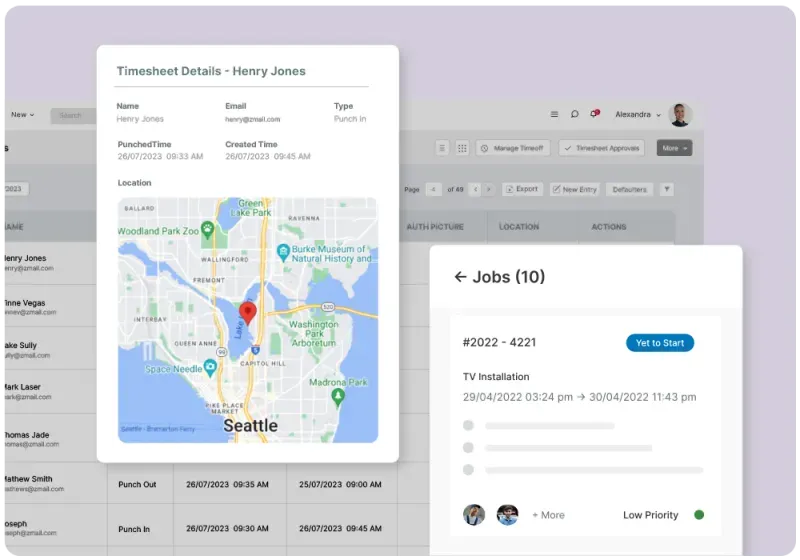Image resolution: width=800 pixels, height=560 pixels.
Task: Click the green Low Priority indicator dot
Action: coord(699,515)
